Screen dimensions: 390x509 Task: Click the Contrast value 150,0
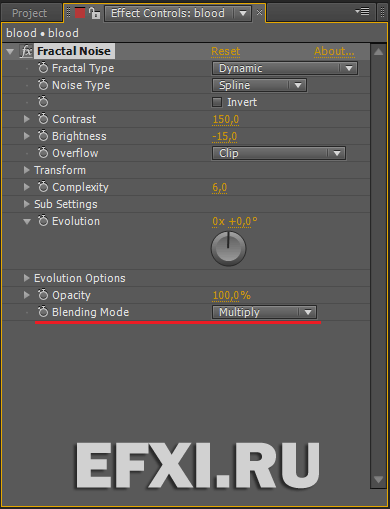coord(226,119)
